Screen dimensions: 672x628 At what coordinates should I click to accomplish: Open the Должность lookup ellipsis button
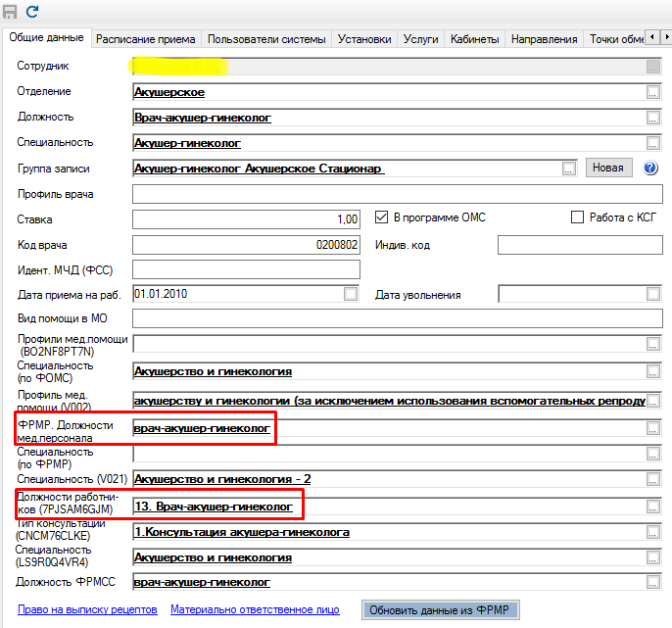653,118
